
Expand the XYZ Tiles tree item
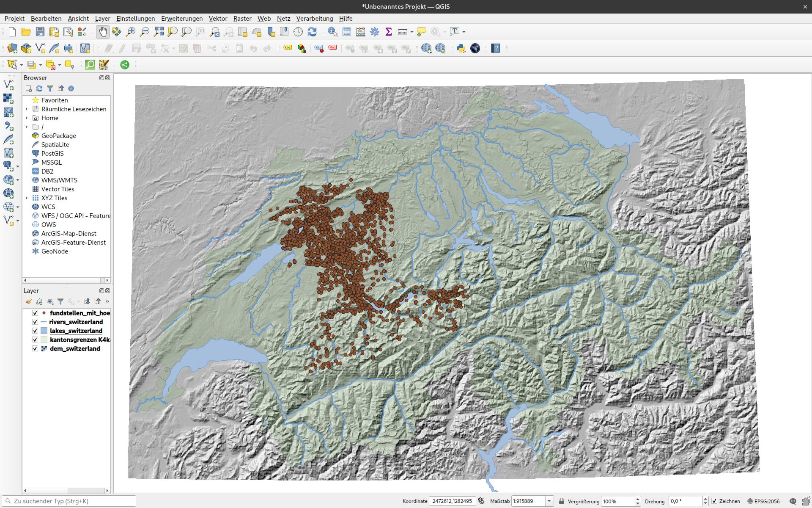[27, 198]
